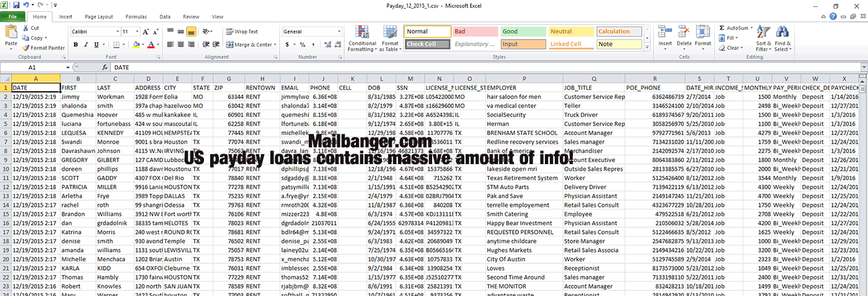Screen dimensions: 868x296
Task: Click the Save icon in quick access toolbar
Action: point(16,5)
